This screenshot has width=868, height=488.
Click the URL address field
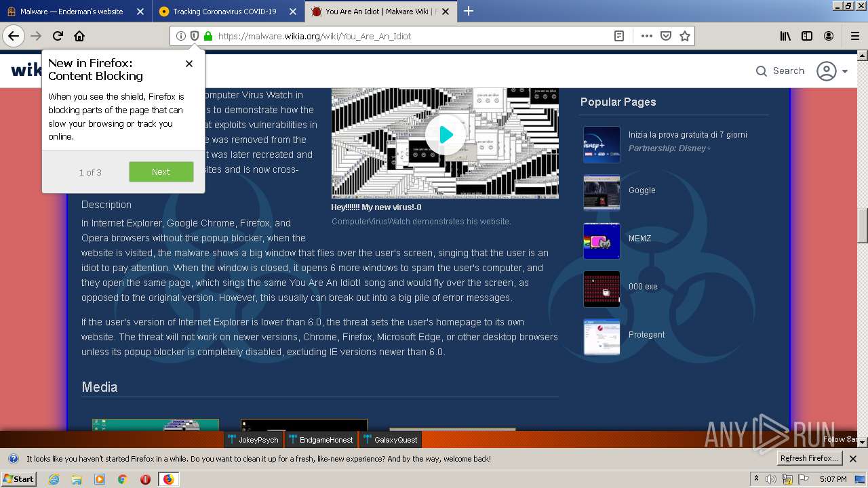[x=412, y=36]
